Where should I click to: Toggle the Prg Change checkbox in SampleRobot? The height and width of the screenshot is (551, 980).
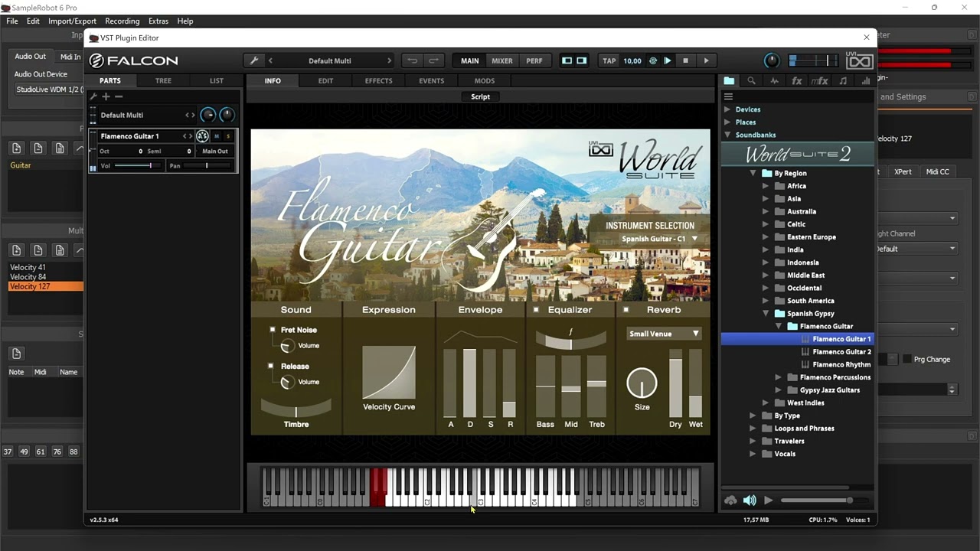(x=907, y=359)
